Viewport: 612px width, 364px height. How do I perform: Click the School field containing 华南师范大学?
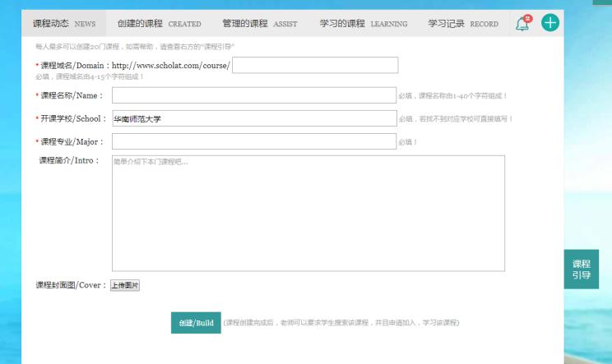tap(253, 119)
